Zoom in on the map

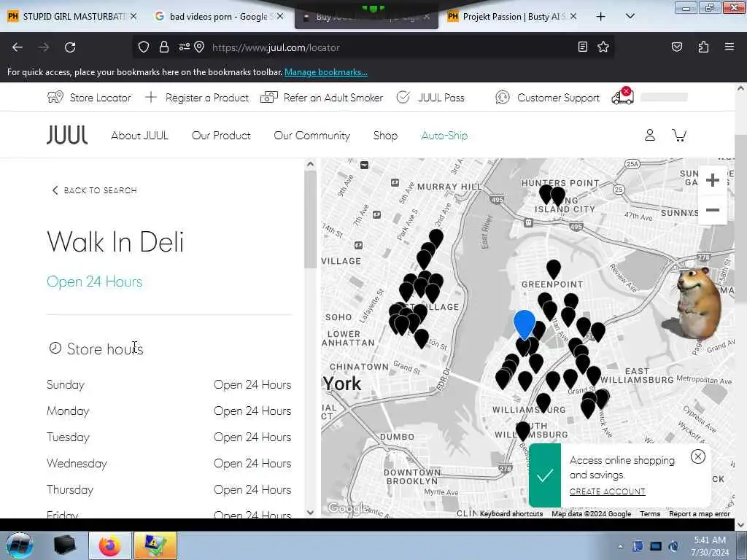(x=712, y=180)
